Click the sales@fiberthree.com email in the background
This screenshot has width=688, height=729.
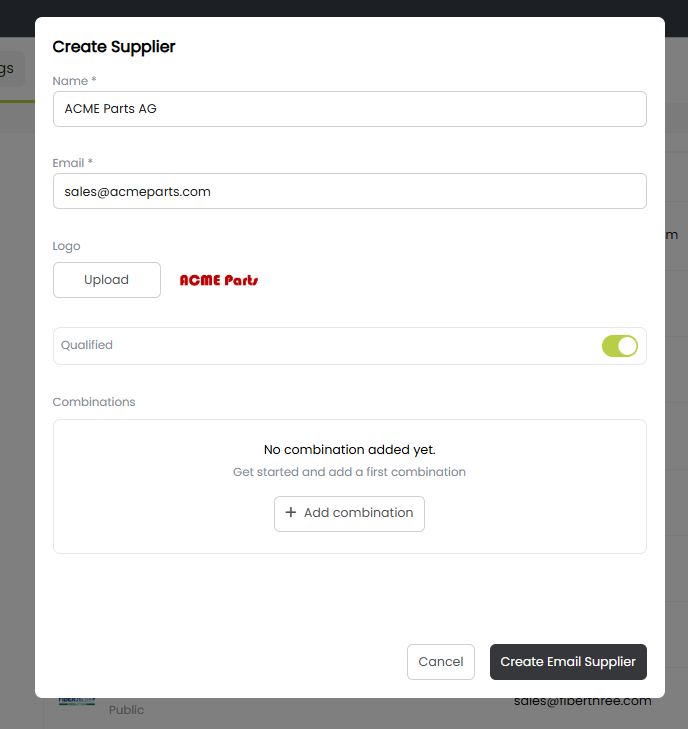[x=583, y=701]
